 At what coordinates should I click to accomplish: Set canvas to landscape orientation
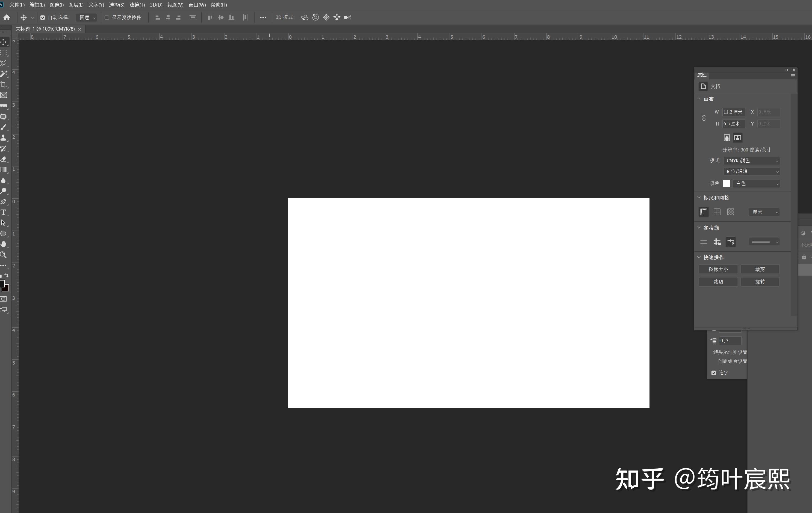click(x=737, y=138)
